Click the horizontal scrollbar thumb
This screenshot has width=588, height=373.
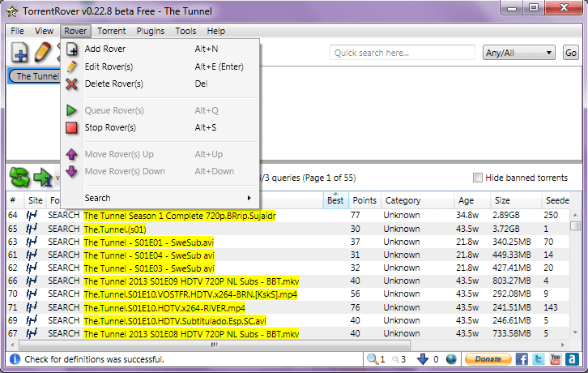[215, 345]
